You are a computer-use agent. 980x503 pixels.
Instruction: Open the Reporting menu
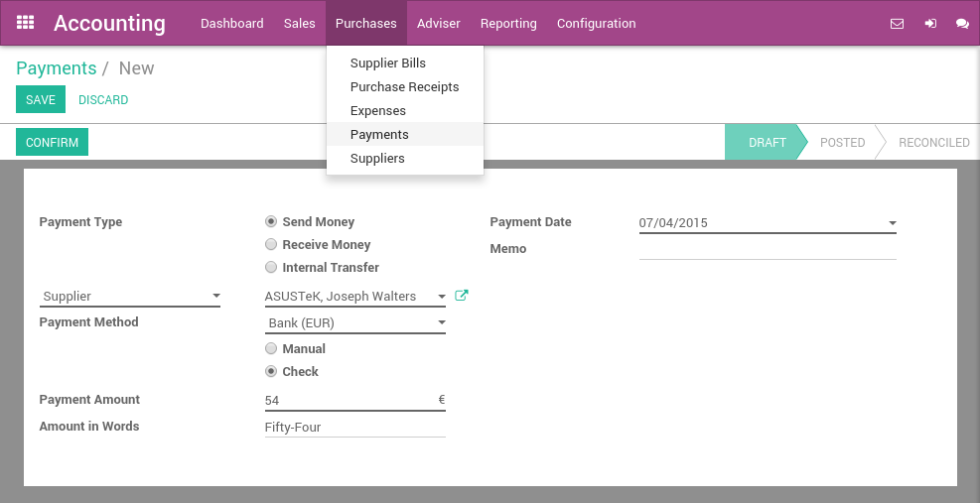pos(508,24)
